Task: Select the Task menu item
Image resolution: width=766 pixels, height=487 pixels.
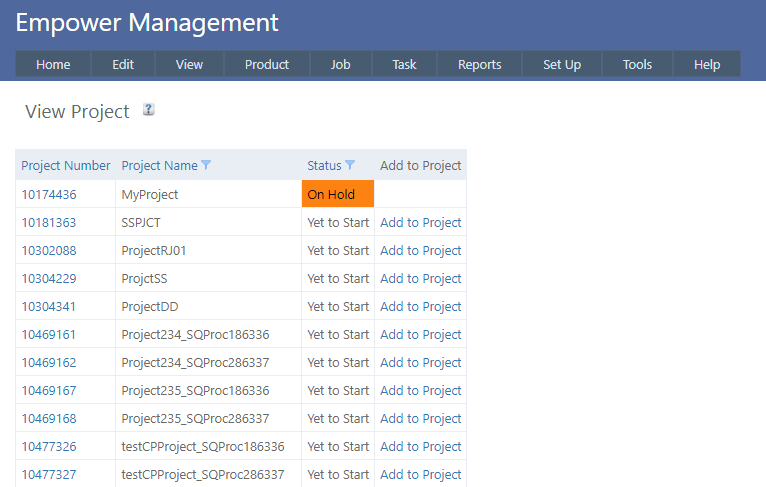Action: pyautogui.click(x=404, y=64)
